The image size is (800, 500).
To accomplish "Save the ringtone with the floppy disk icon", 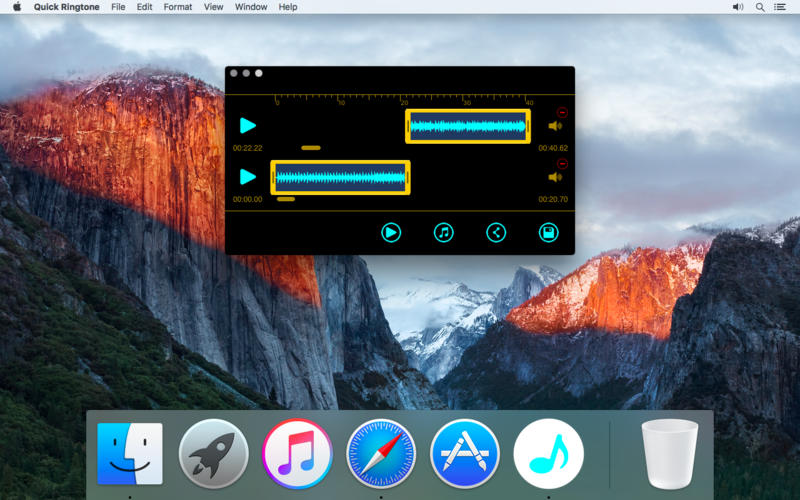I will point(548,233).
